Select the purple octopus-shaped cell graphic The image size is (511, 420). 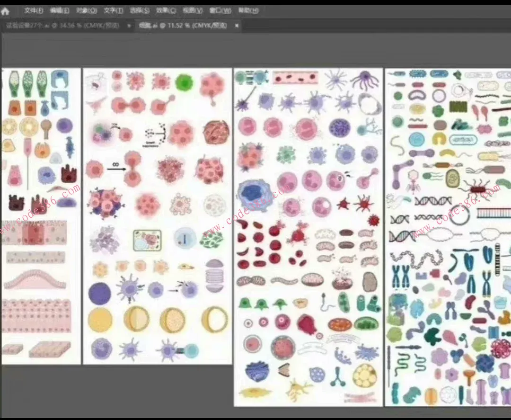(365, 80)
